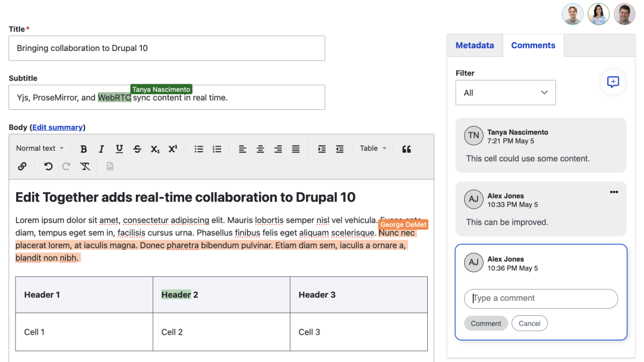This screenshot has height=362, width=644.
Task: Justify text alignment
Action: point(296,149)
